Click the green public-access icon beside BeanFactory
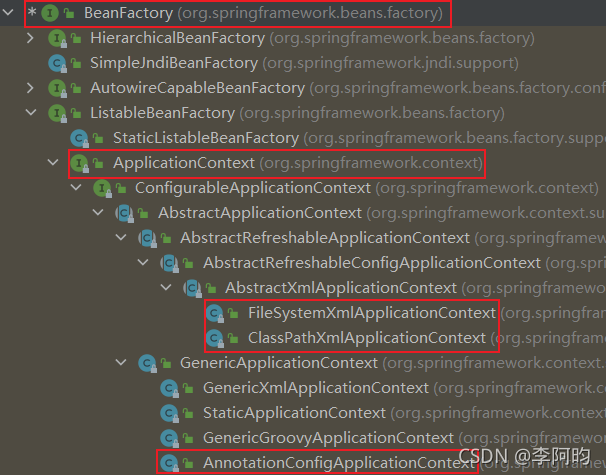 [69, 14]
